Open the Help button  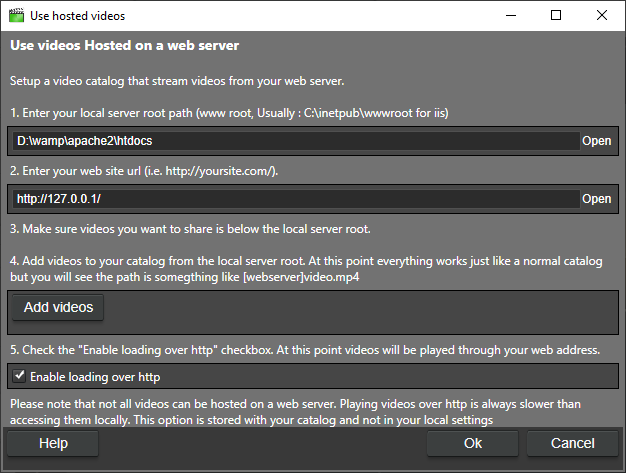coord(53,443)
